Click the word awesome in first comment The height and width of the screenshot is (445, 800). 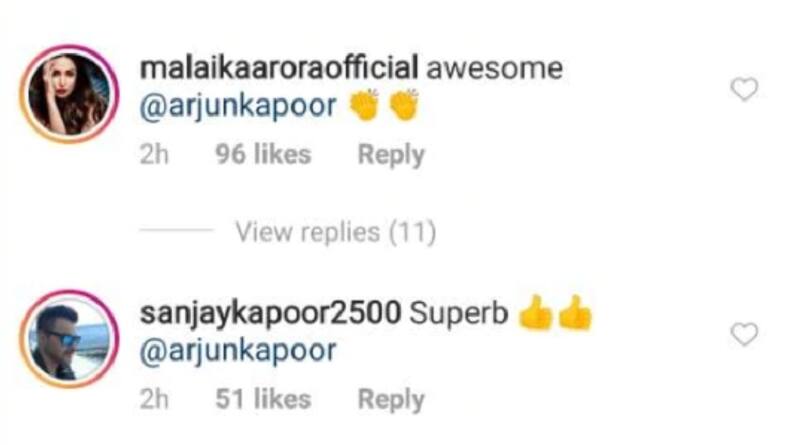click(x=494, y=69)
